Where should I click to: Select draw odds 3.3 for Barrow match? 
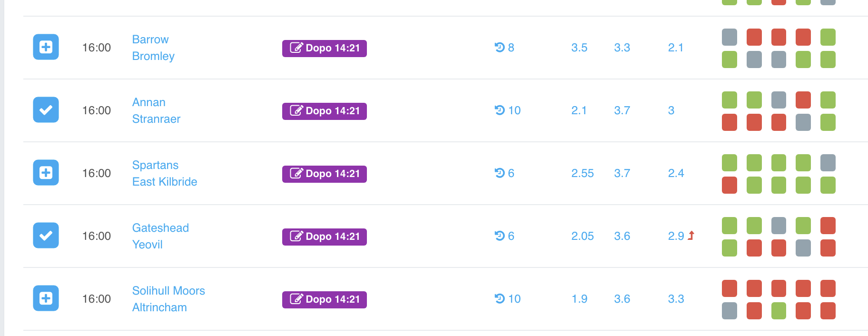[622, 48]
